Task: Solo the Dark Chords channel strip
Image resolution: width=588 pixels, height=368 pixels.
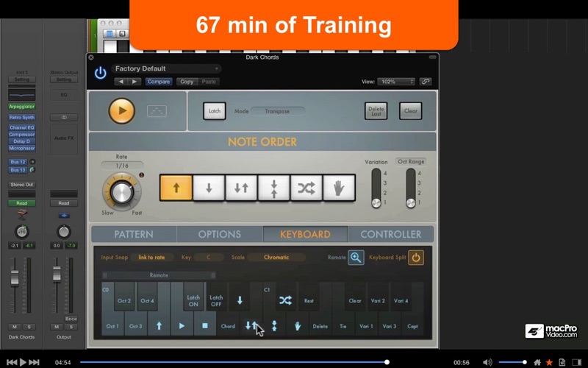Action: click(x=29, y=327)
